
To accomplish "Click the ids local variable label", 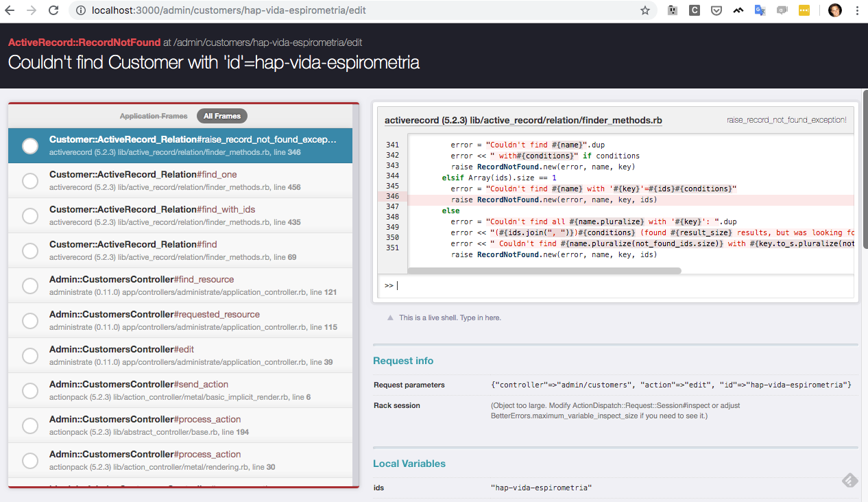I will click(378, 488).
